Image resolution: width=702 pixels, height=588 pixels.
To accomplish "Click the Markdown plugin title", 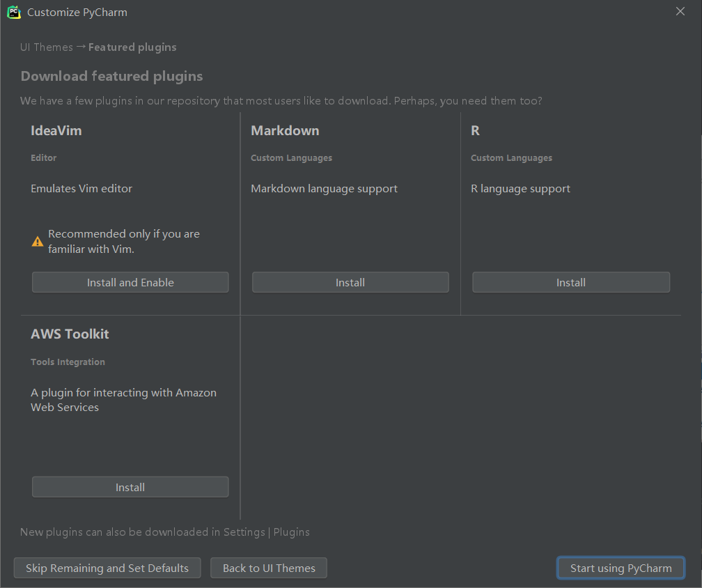I will (285, 131).
